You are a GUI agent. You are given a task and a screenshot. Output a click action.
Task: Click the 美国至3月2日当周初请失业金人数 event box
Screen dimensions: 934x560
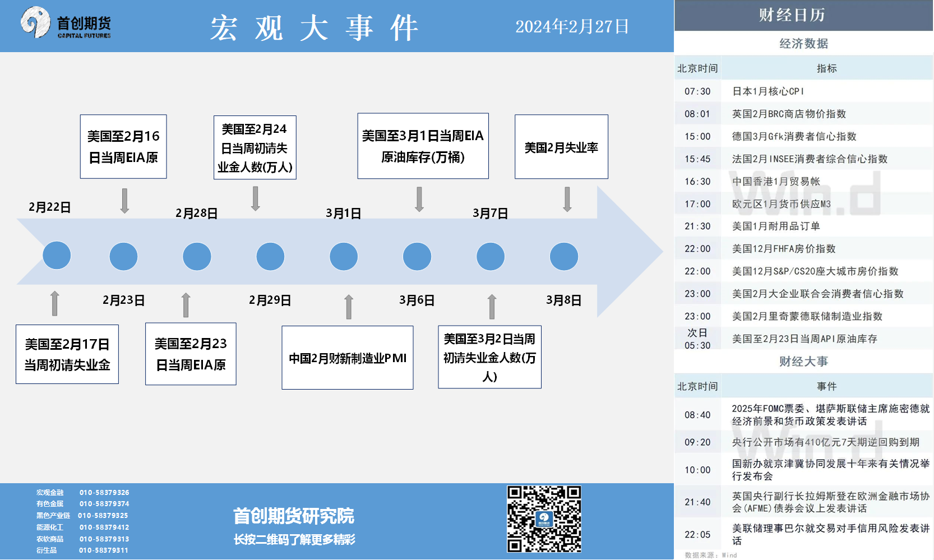point(490,357)
